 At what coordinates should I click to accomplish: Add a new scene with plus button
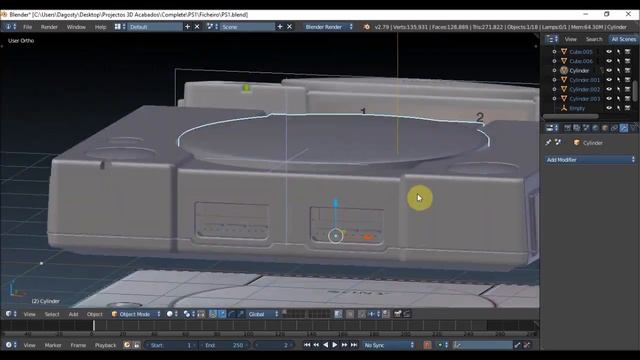[x=280, y=27]
